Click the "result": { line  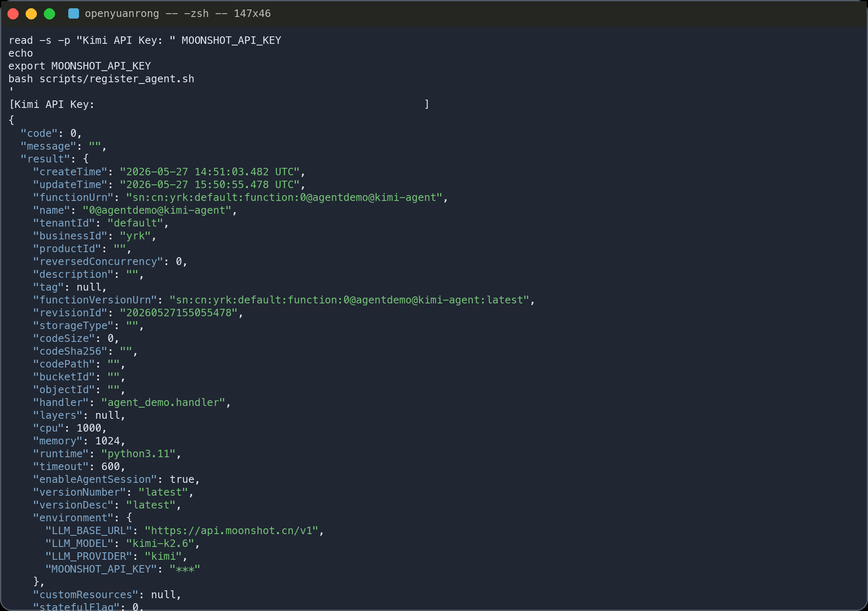55,159
